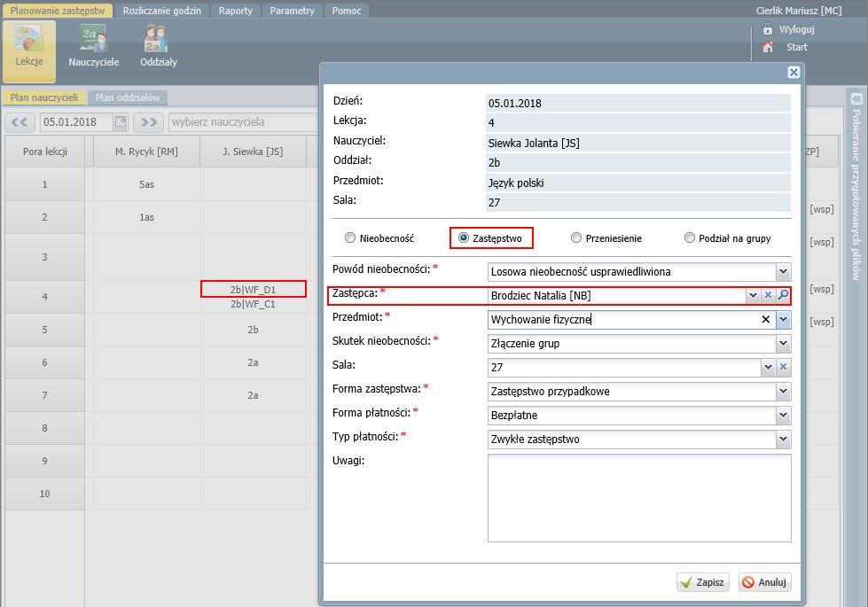The height and width of the screenshot is (607, 868).
Task: Open the Zastępca dropdown arrow
Action: (x=753, y=295)
